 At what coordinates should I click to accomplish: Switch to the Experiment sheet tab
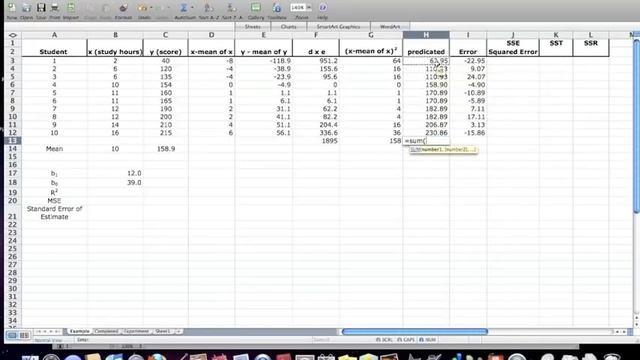point(136,331)
